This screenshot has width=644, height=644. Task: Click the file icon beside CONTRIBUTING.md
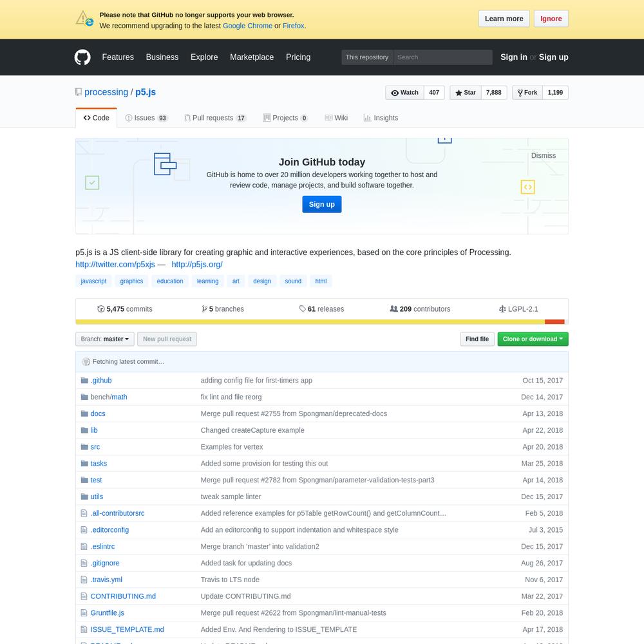coord(84,596)
